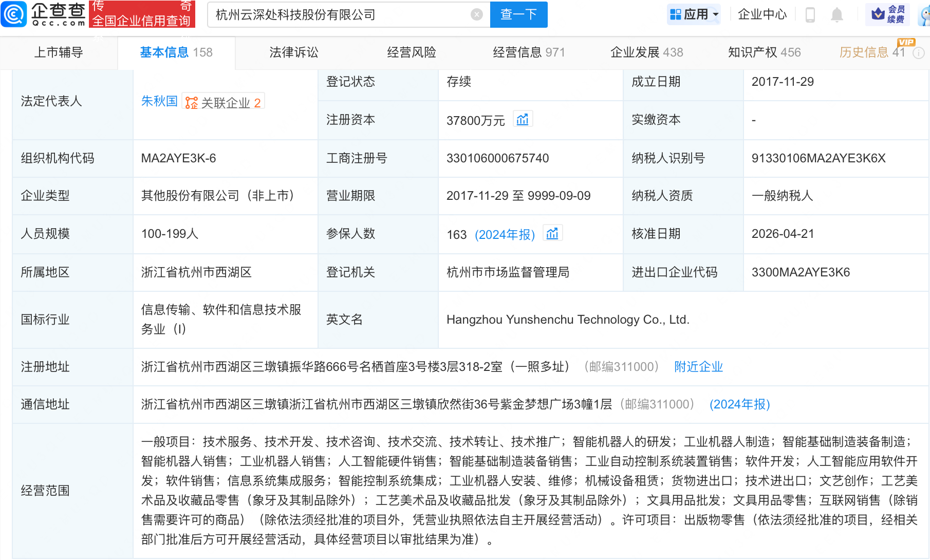Open 企业中心 in the header

point(762,14)
